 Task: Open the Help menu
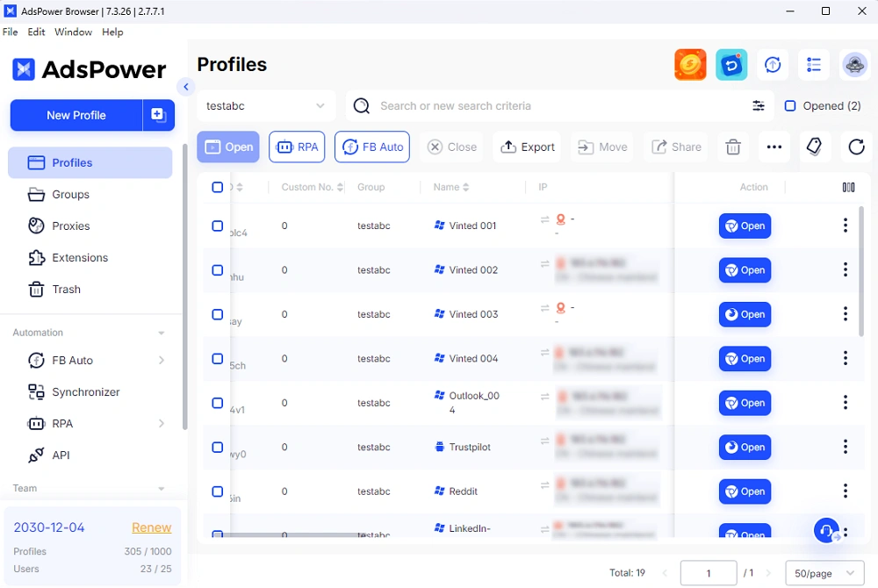coord(112,32)
